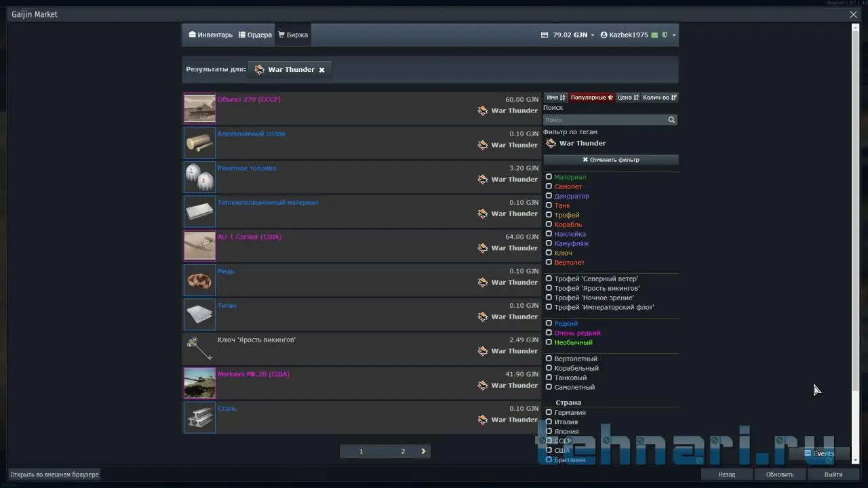Image resolution: width=868 pixels, height=488 pixels.
Task: Click Открыть во внешнем браузере
Action: coord(55,474)
